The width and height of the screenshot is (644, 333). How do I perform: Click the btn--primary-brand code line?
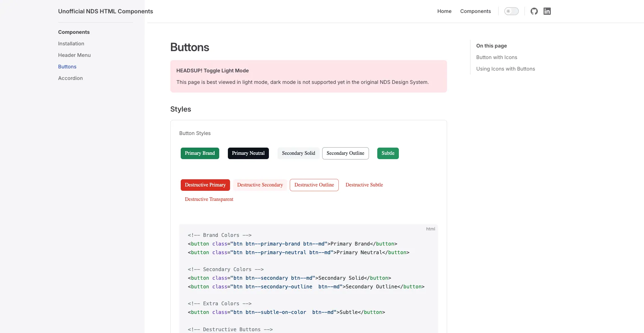pos(292,244)
